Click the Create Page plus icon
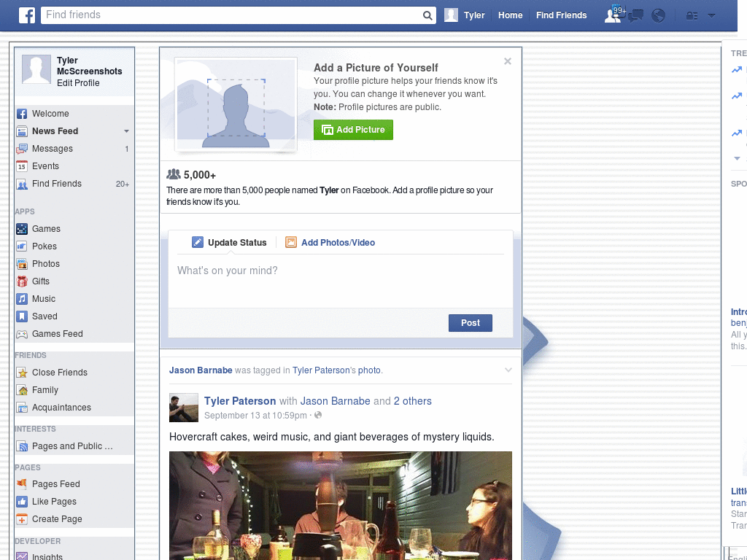This screenshot has width=747, height=560. [22, 519]
